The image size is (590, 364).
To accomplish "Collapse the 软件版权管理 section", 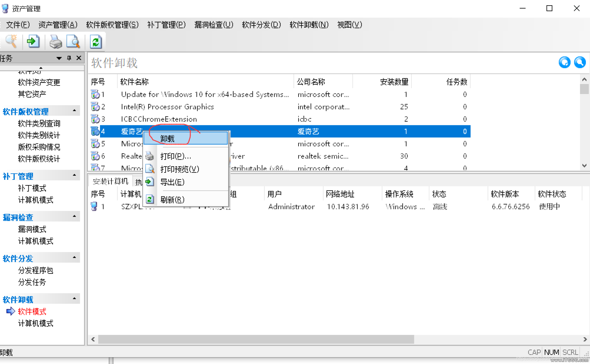I will (74, 111).
